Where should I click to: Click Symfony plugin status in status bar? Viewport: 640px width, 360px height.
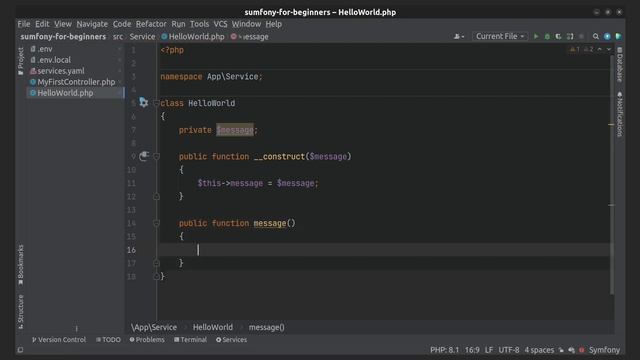click(x=604, y=350)
